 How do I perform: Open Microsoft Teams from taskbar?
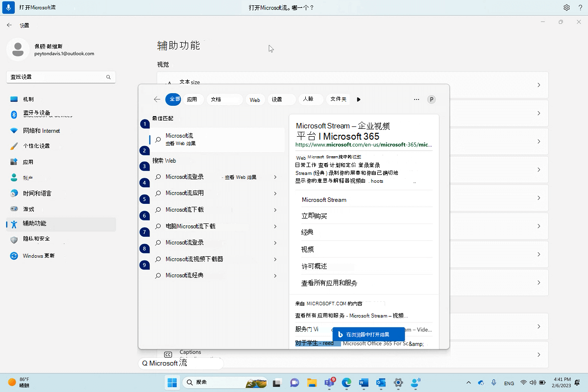point(329,382)
